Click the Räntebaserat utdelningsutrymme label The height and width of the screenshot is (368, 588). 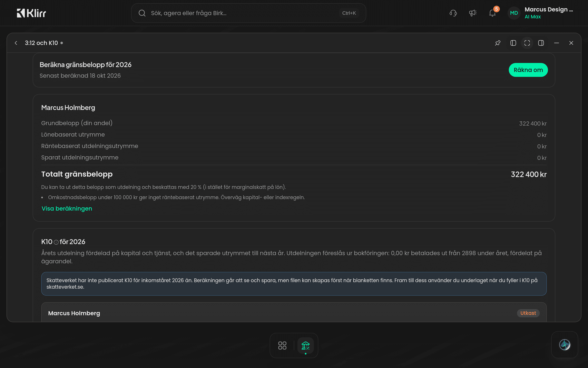click(90, 146)
